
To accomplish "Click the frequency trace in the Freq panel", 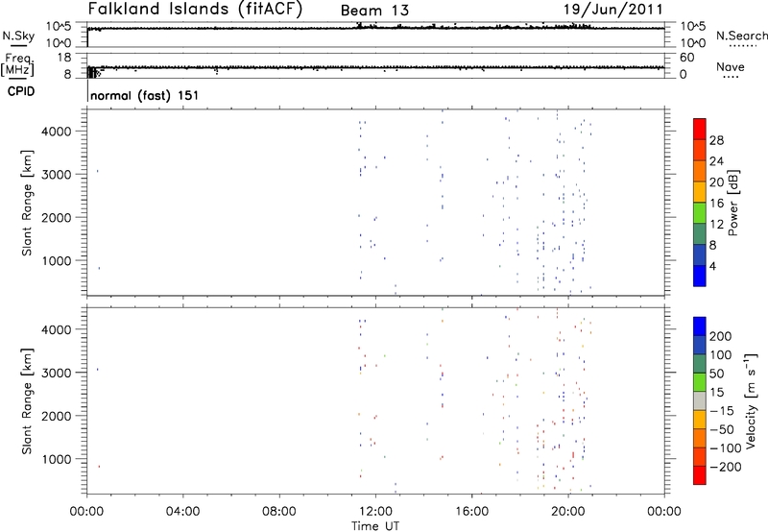I will click(x=375, y=67).
